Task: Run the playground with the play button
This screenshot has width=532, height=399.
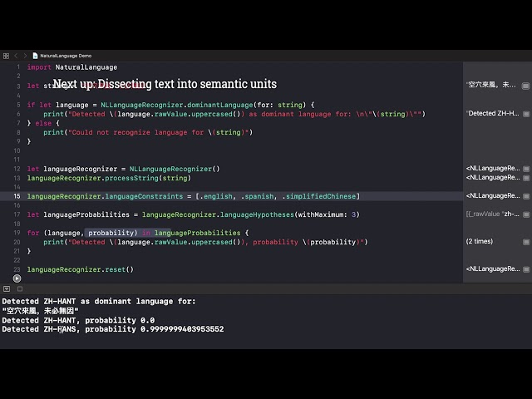Action: click(17, 278)
